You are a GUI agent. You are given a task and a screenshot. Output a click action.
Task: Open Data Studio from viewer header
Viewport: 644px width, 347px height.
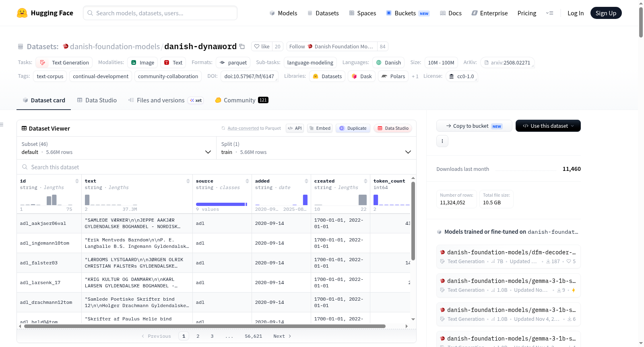click(x=393, y=128)
